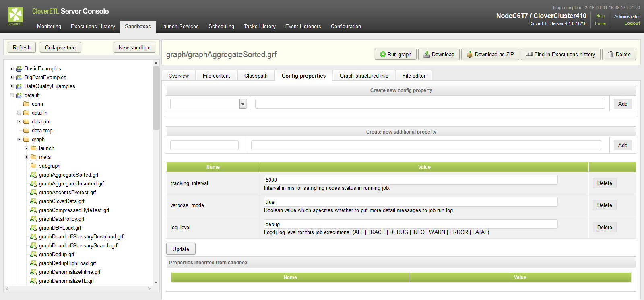Image resolution: width=644 pixels, height=300 pixels.
Task: Click the data-out folder icon
Action: [x=26, y=122]
